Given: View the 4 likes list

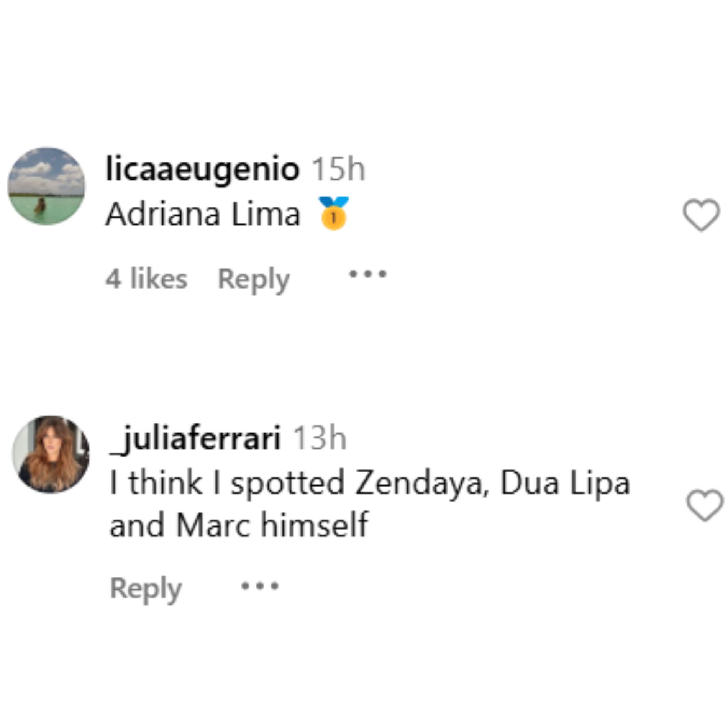Looking at the screenshot, I should (146, 279).
